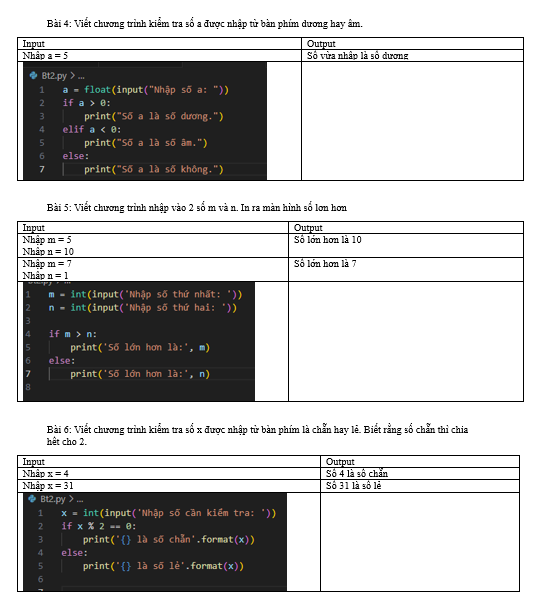Click the empty Output cell beside the Bài 6 code
The image size is (539, 607).
click(420, 542)
